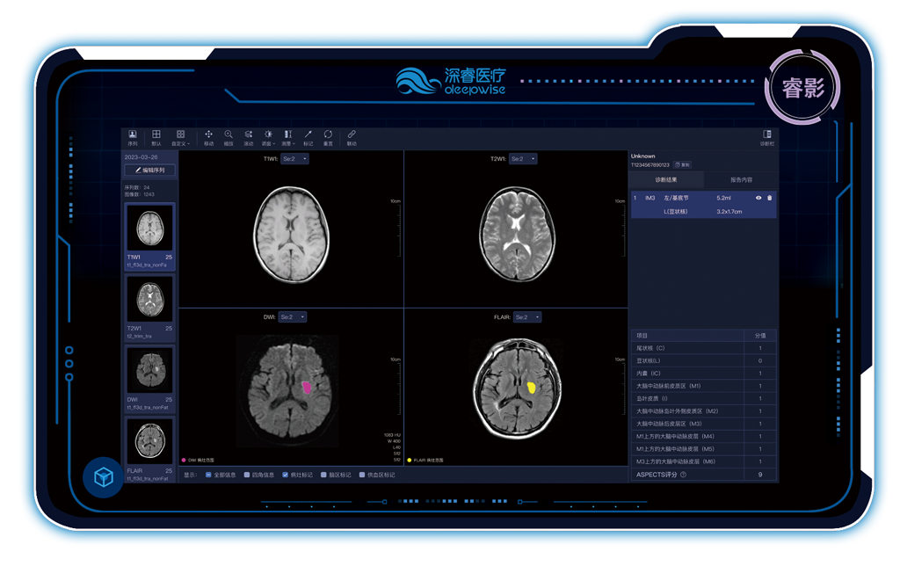Click the magenta DWI 病灶范围 legend dot

coord(184,460)
